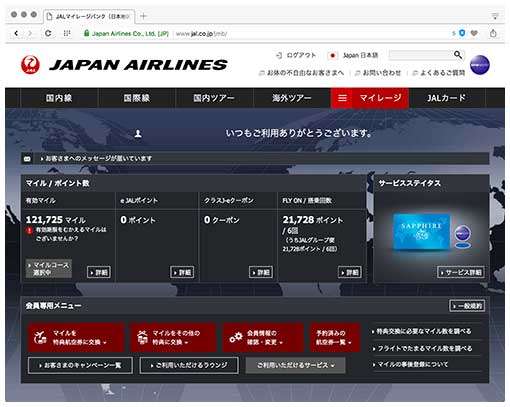Open the tab list arrow at top right
The image size is (510, 407).
pos(495,16)
